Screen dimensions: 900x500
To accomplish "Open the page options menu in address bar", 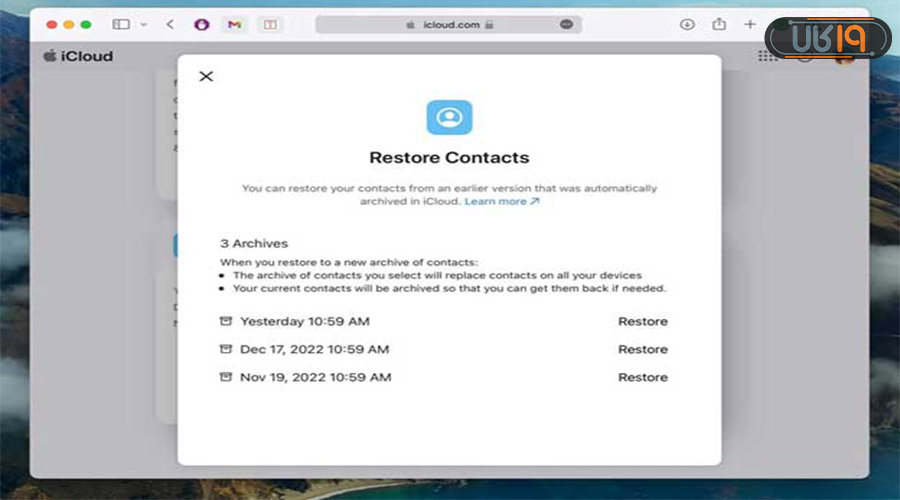I will point(566,24).
